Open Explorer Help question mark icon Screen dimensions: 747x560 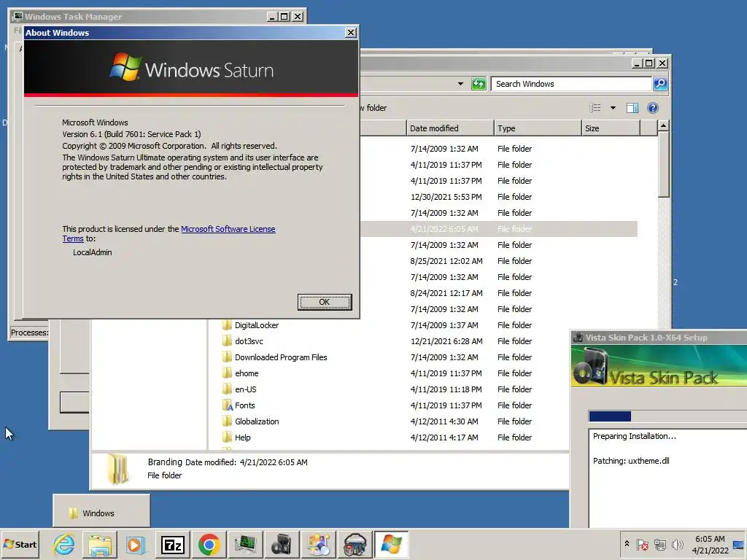[653, 108]
